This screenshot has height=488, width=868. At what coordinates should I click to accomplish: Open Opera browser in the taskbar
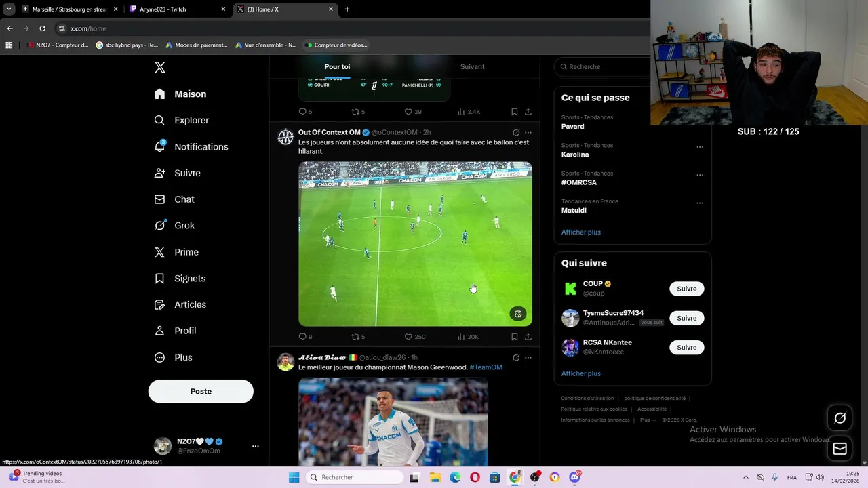[x=475, y=477]
